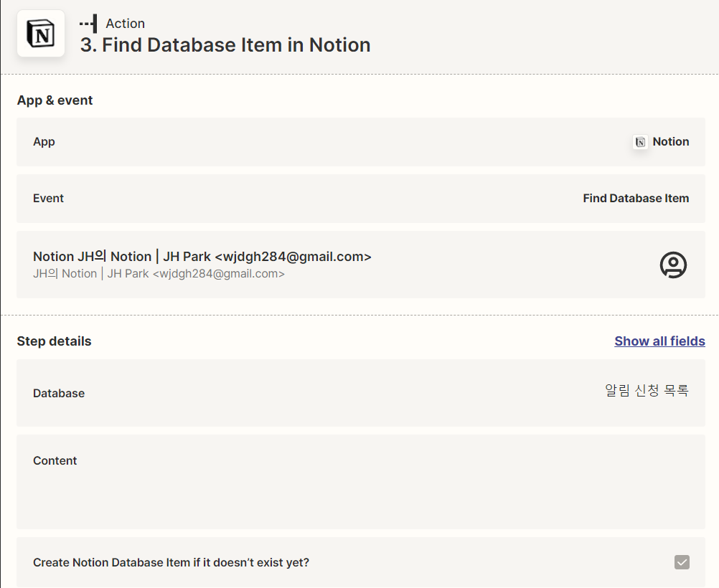Click the small Notion icon in App row
Viewport: 719px width, 588px height.
(x=640, y=142)
